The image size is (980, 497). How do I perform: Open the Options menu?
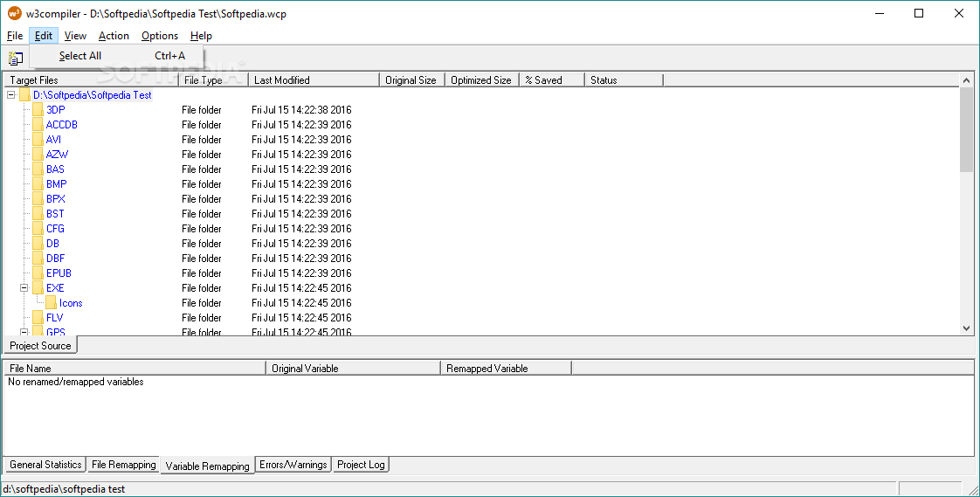[x=159, y=36]
